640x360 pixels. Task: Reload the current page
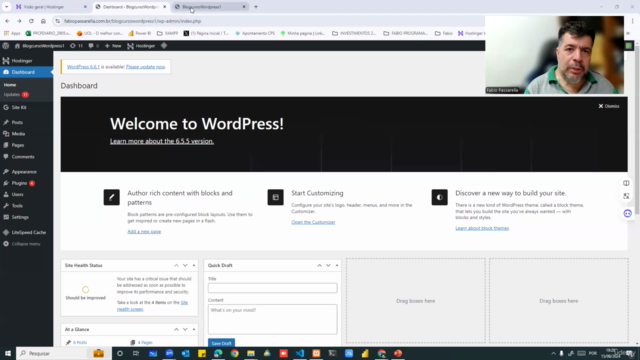[31, 21]
